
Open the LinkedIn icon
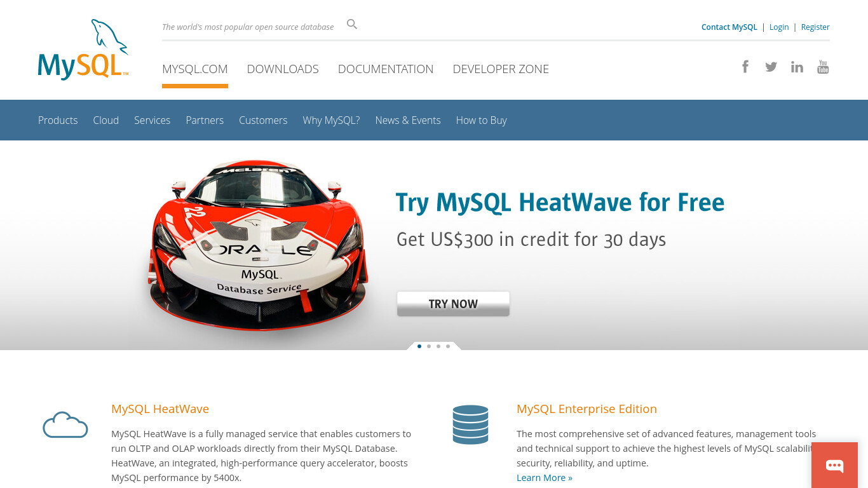[797, 67]
